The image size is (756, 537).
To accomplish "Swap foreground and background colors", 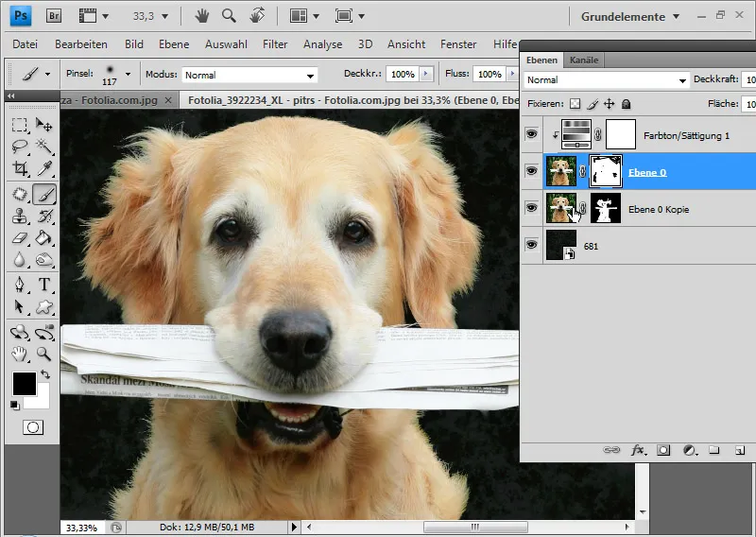I will (44, 374).
